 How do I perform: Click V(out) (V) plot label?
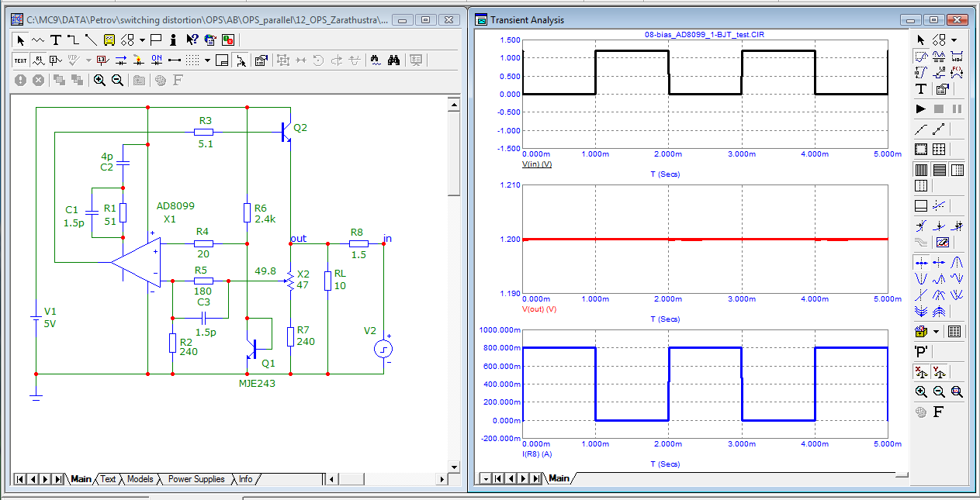click(x=538, y=309)
